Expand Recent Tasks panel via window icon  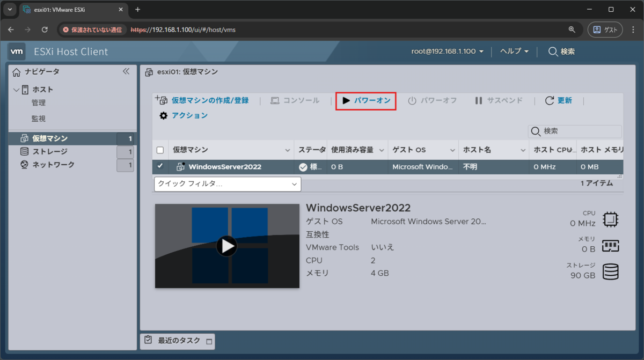point(209,341)
